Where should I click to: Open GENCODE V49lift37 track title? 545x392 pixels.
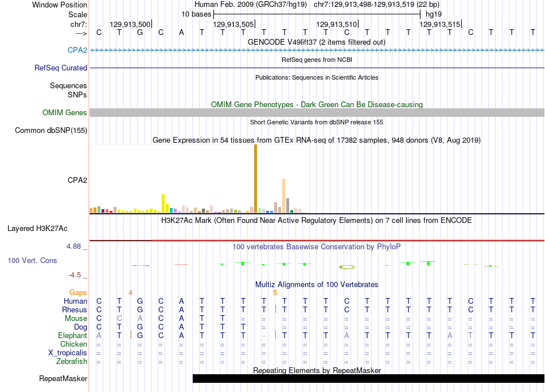317,42
